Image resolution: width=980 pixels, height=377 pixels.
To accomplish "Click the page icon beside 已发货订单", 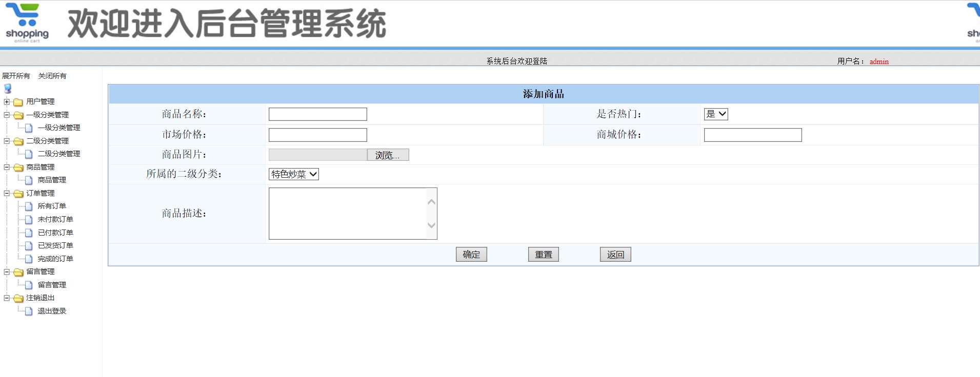I will click(29, 246).
